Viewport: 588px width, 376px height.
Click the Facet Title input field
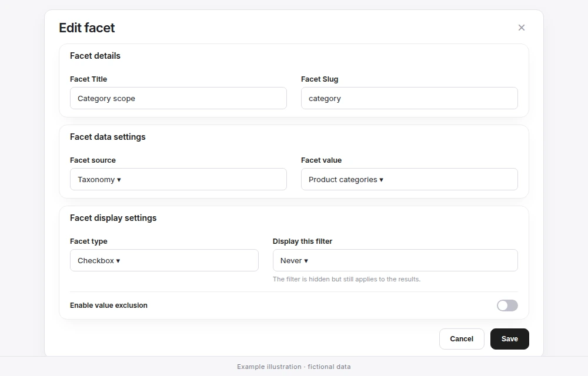pos(178,98)
